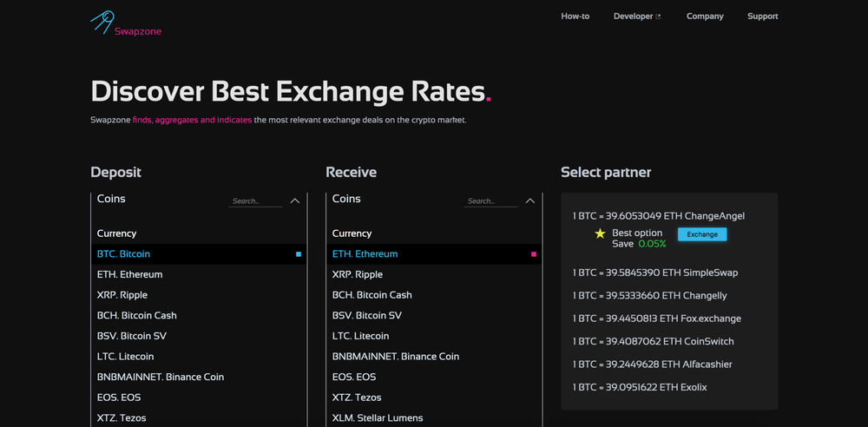Click the blue Exchange button
868x427 pixels.
point(702,234)
